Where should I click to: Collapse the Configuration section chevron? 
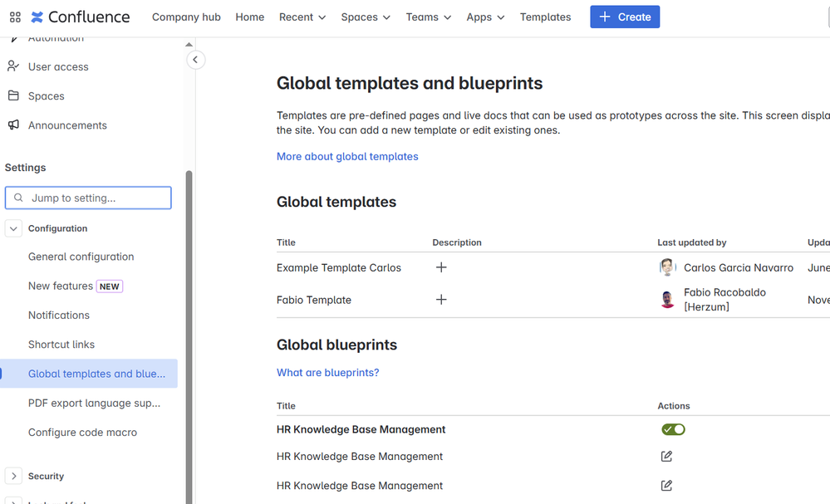[13, 228]
